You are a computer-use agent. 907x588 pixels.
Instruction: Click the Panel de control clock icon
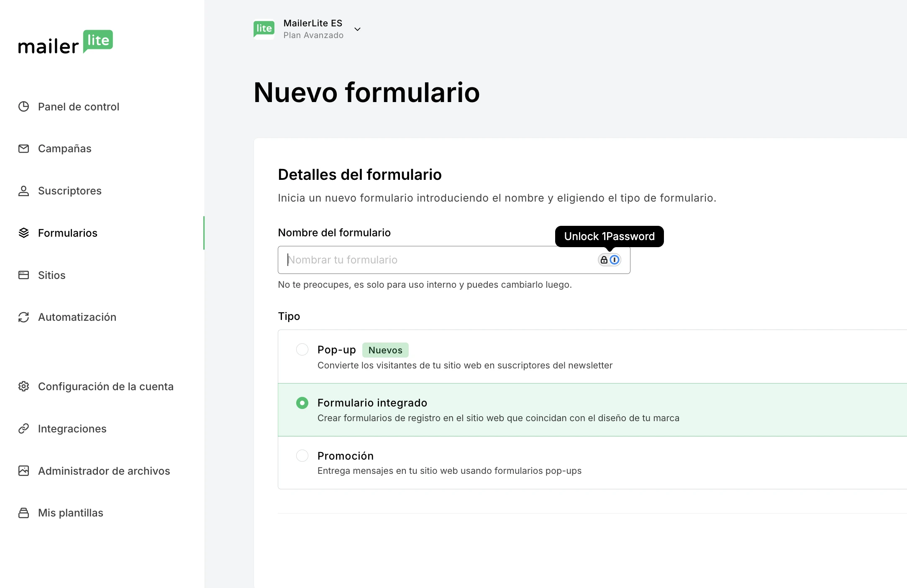click(x=24, y=107)
